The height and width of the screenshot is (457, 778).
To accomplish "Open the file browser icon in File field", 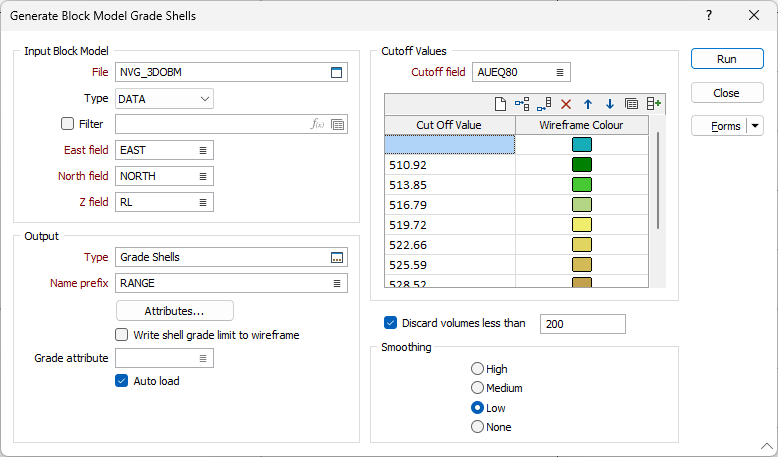I will (x=337, y=72).
